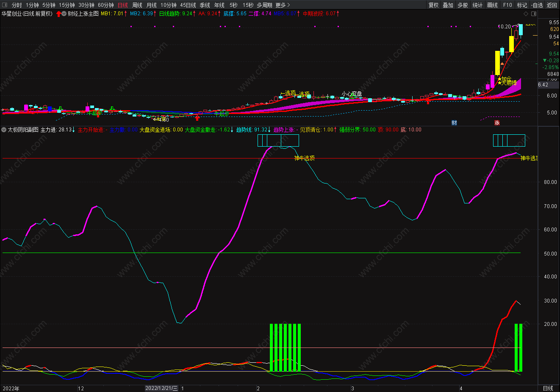Switch to 分时 chart period
This screenshot has height=392, width=560.
tap(17, 5)
